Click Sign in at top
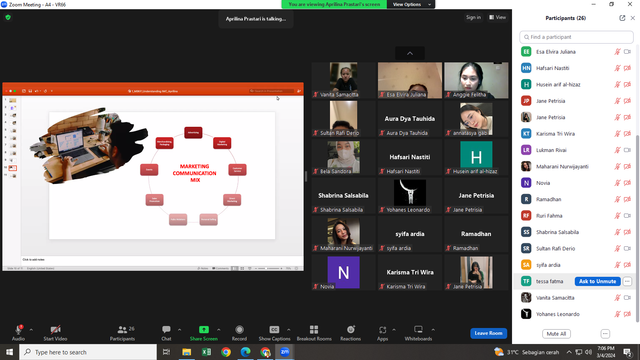 click(473, 17)
